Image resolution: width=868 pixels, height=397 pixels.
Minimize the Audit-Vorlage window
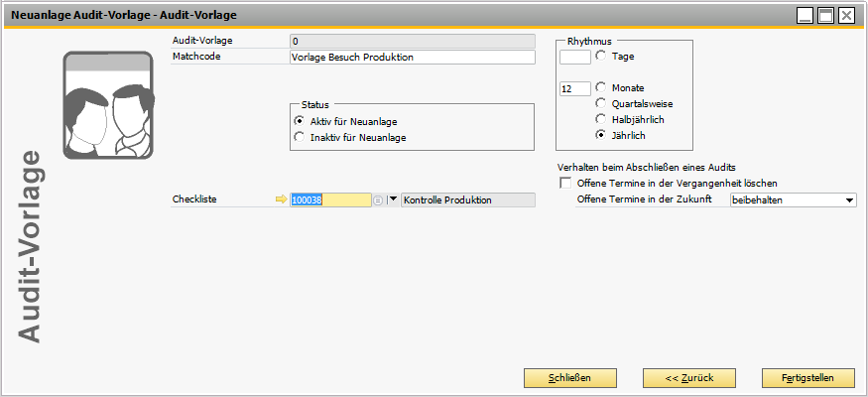click(806, 15)
